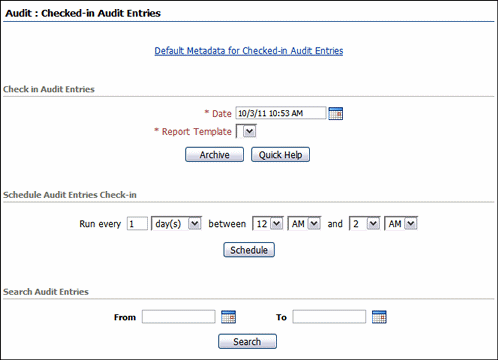
Task: Click the To date input field
Action: [x=329, y=317]
